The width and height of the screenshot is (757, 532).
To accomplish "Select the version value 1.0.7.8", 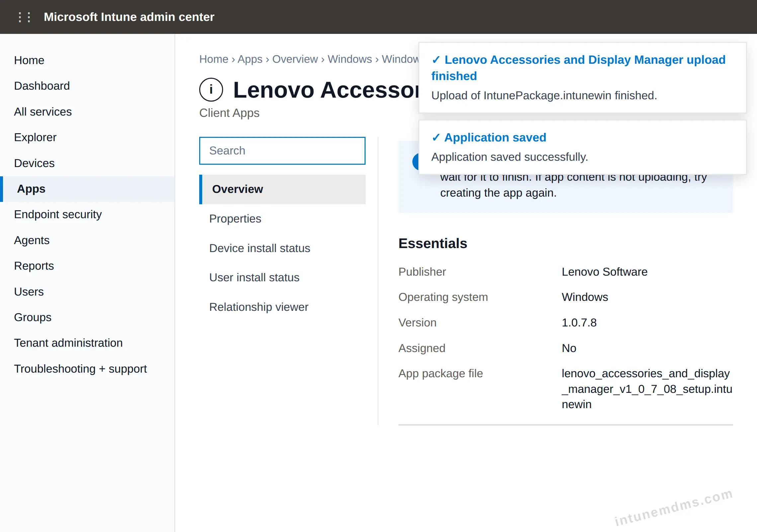I will tap(579, 322).
